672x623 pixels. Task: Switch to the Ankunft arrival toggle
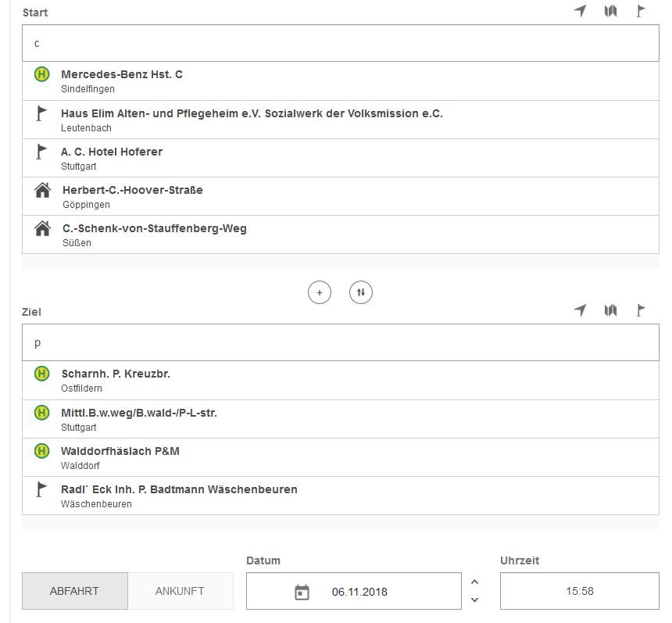180,591
